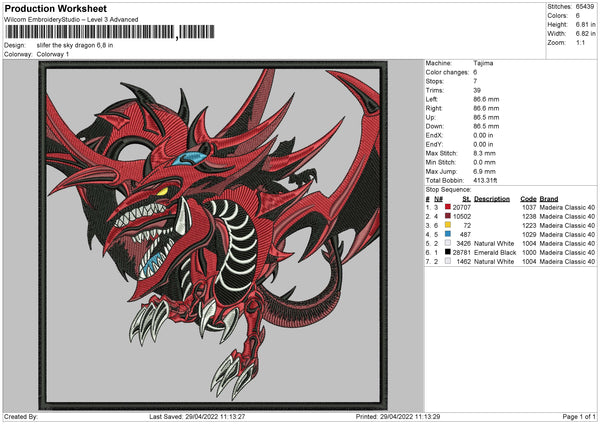Select stitch count 487 in stop 4
The width and height of the screenshot is (600, 424).
pyautogui.click(x=465, y=234)
